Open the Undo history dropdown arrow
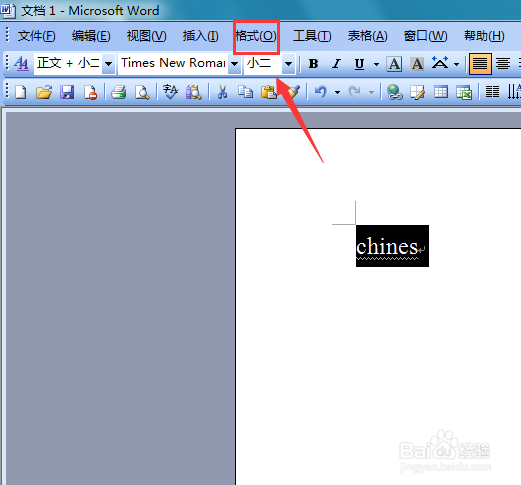The height and width of the screenshot is (485, 521). pyautogui.click(x=337, y=92)
